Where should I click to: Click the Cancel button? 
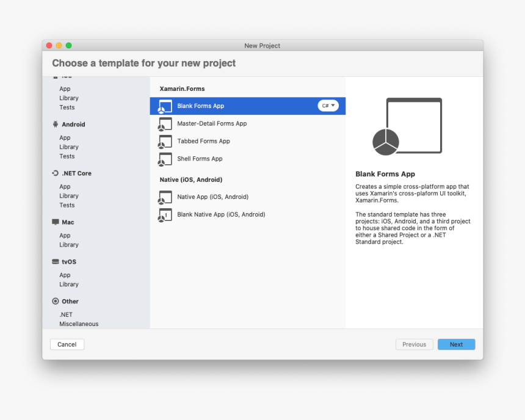click(x=67, y=344)
